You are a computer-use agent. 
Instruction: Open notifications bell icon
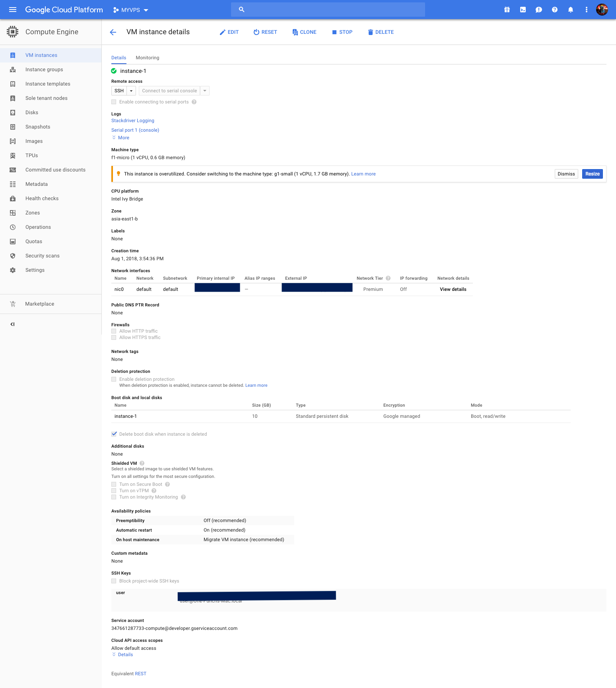click(571, 10)
